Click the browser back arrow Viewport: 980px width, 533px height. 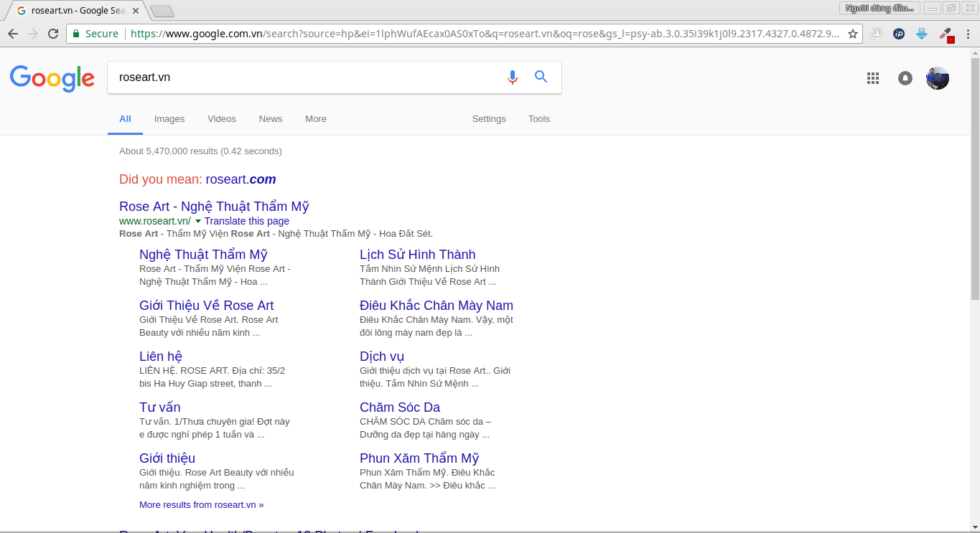coord(13,34)
